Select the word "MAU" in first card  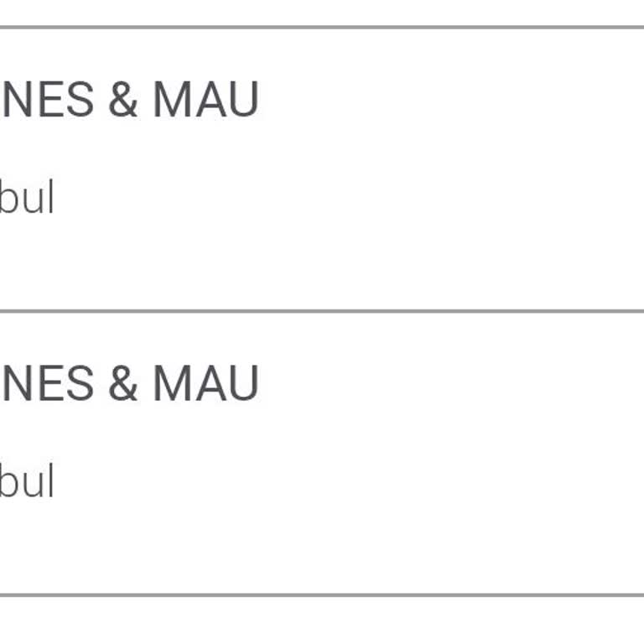[x=205, y=100]
